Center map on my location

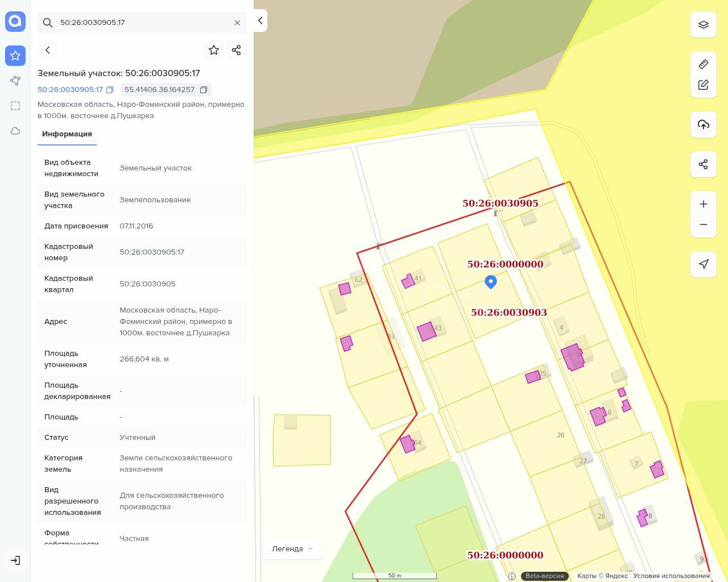click(704, 264)
